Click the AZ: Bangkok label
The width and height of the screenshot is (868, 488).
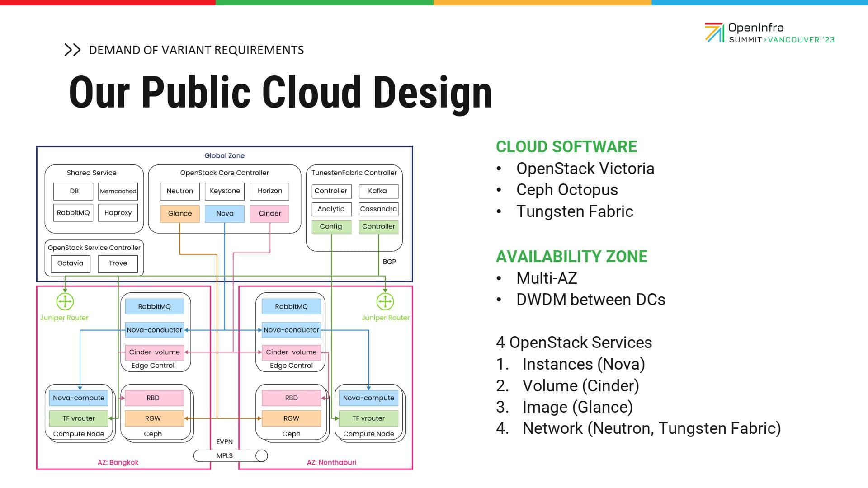118,462
